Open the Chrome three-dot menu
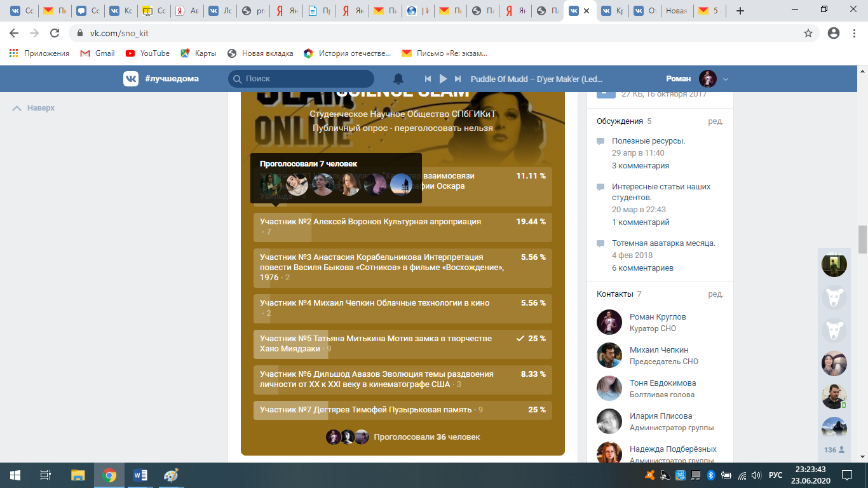 pos(855,33)
